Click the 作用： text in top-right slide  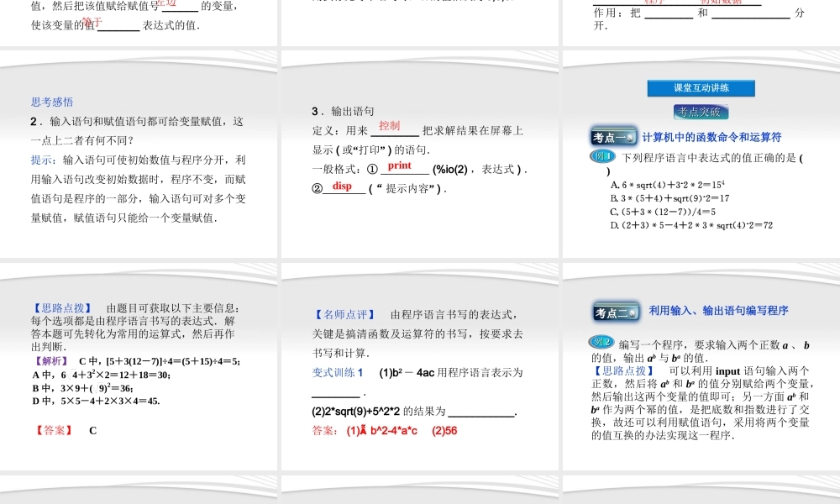tap(609, 13)
